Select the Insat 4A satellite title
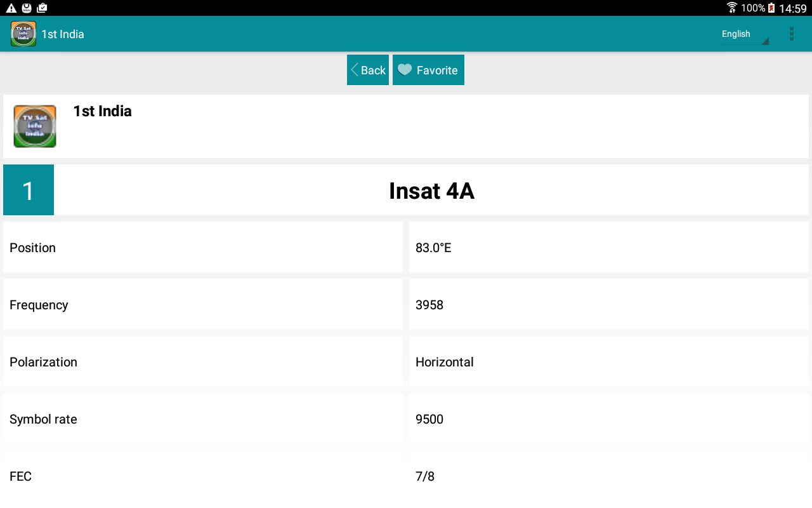The height and width of the screenshot is (508, 812). point(431,190)
